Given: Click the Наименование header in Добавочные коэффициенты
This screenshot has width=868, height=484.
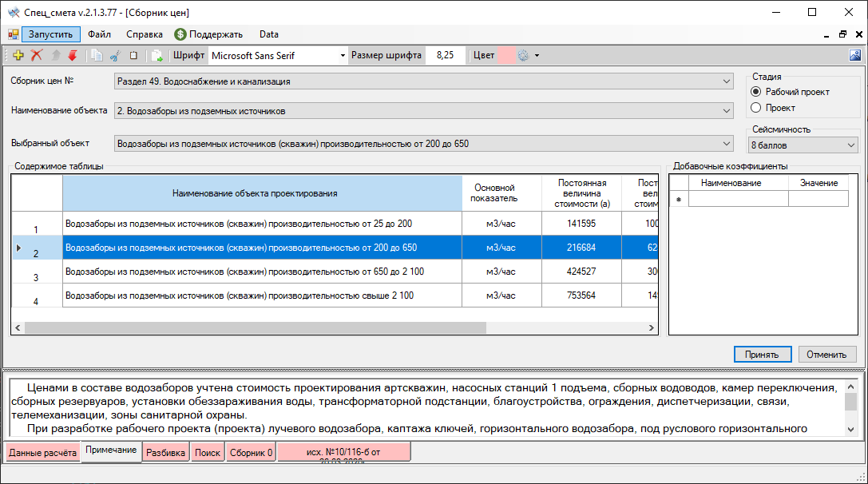Looking at the screenshot, I should click(739, 183).
